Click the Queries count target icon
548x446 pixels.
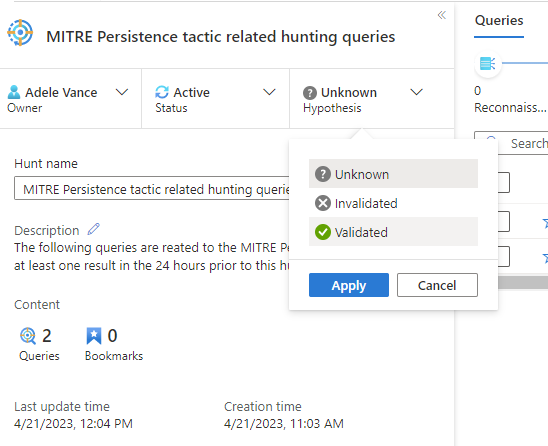click(x=28, y=336)
